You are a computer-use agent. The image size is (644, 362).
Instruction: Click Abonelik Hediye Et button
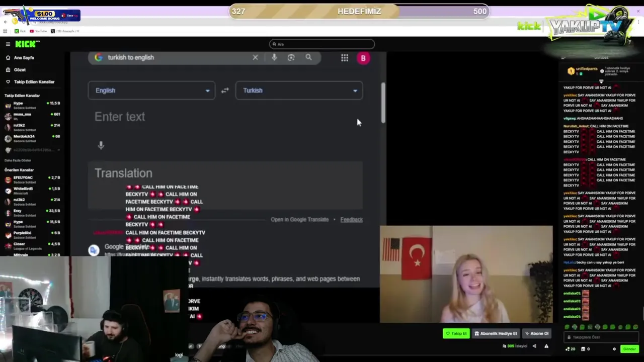tap(496, 333)
